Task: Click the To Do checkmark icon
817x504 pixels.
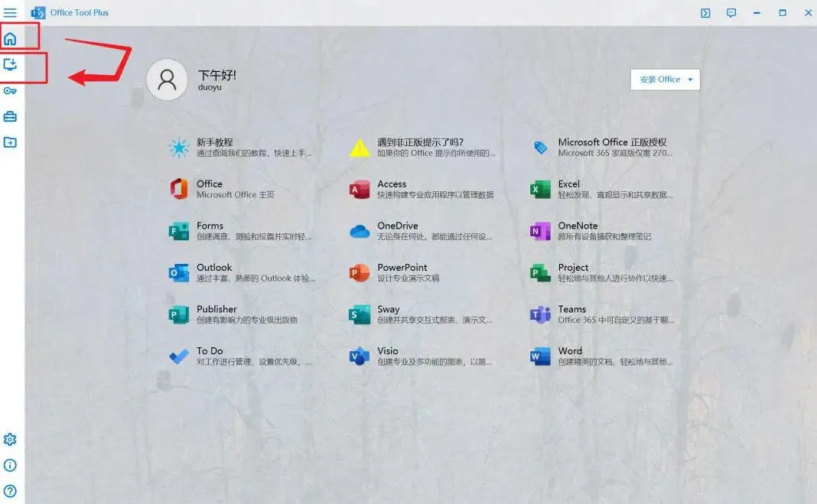Action: click(179, 356)
